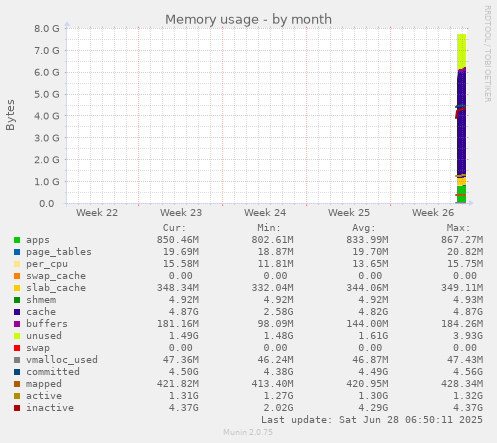Click the buffers current value 181.16M

tap(178, 324)
